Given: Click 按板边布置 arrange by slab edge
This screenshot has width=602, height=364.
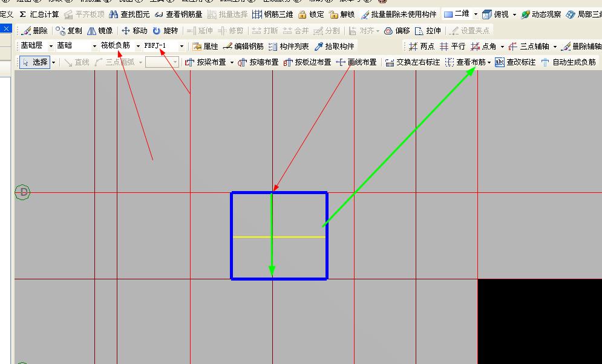Looking at the screenshot, I should tap(307, 62).
